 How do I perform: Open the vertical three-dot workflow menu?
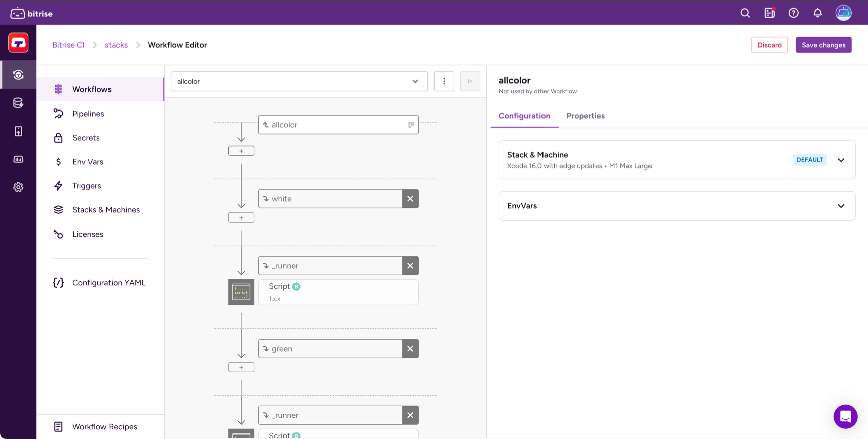(444, 81)
